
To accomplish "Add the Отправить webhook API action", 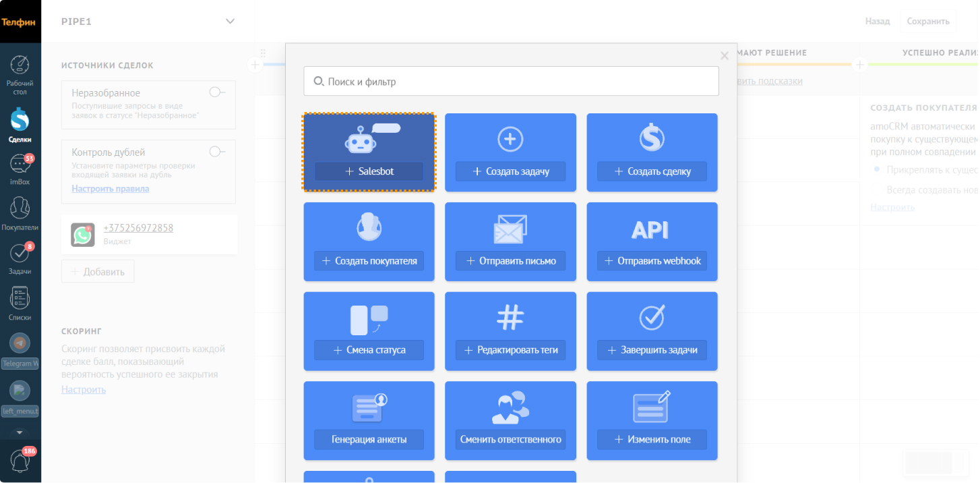I will (x=652, y=261).
